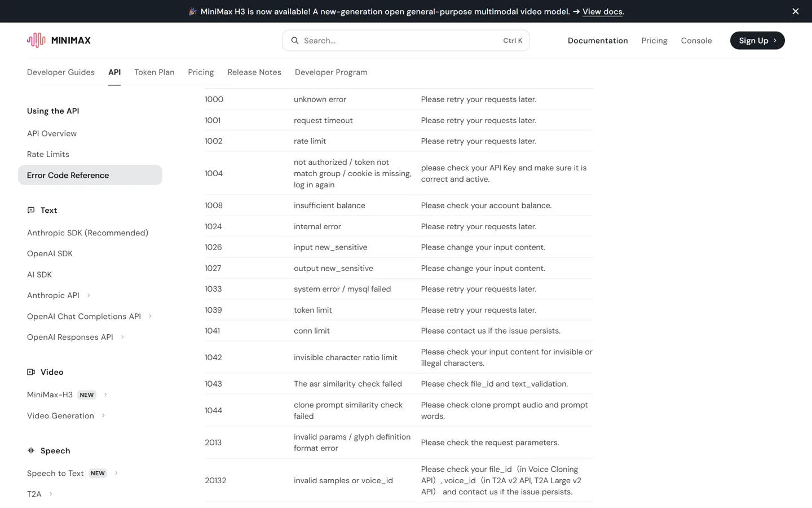This screenshot has width=812, height=508.
Task: Click the search magnifier icon
Action: tap(295, 41)
